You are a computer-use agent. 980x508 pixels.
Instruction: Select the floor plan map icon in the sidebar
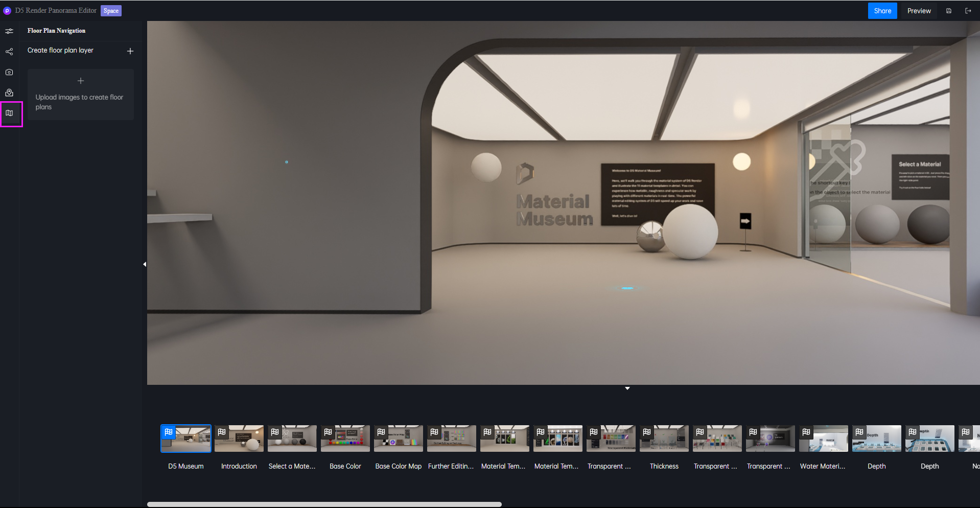coord(9,113)
